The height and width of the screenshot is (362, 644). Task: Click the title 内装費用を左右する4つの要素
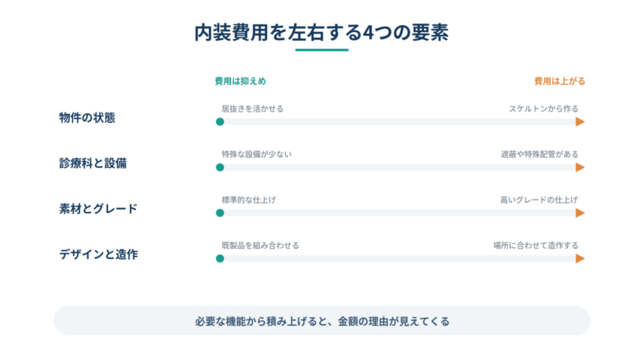[321, 33]
